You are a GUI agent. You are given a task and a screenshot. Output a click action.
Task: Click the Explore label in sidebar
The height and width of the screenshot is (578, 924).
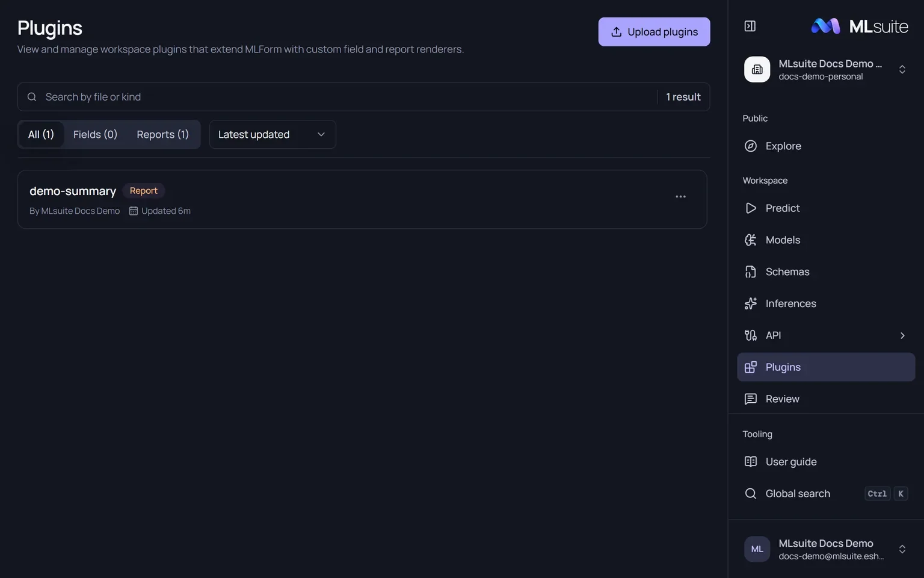[x=783, y=146]
